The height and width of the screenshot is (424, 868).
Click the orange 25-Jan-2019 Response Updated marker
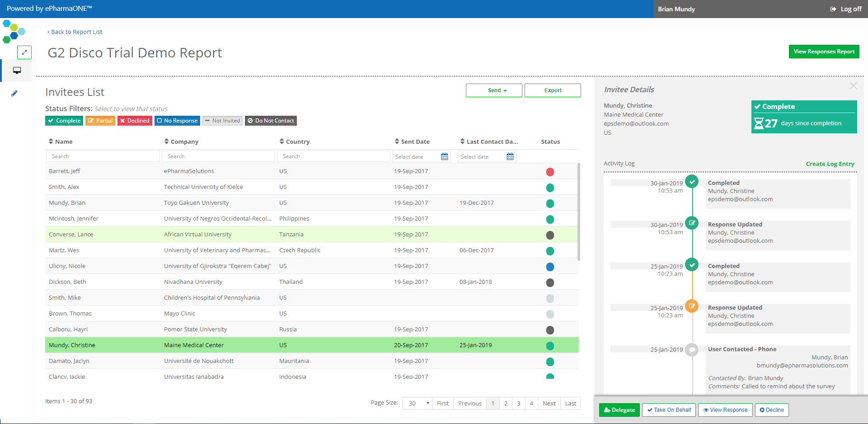point(692,306)
